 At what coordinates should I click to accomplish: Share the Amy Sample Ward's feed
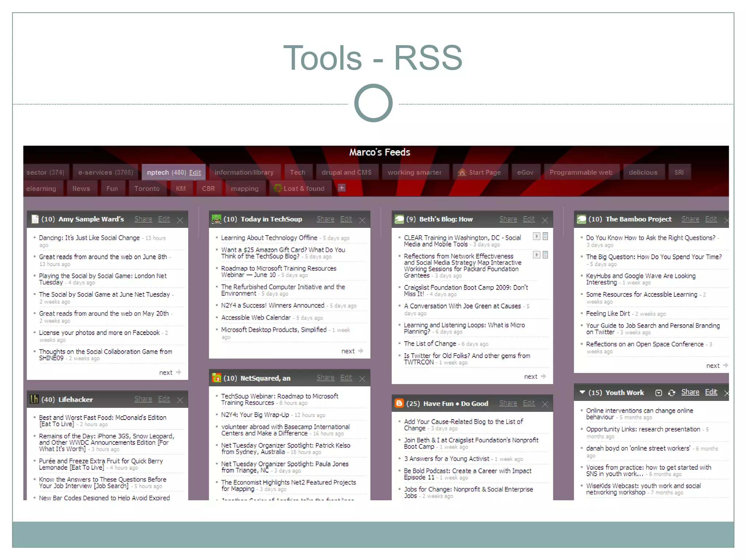click(x=143, y=219)
